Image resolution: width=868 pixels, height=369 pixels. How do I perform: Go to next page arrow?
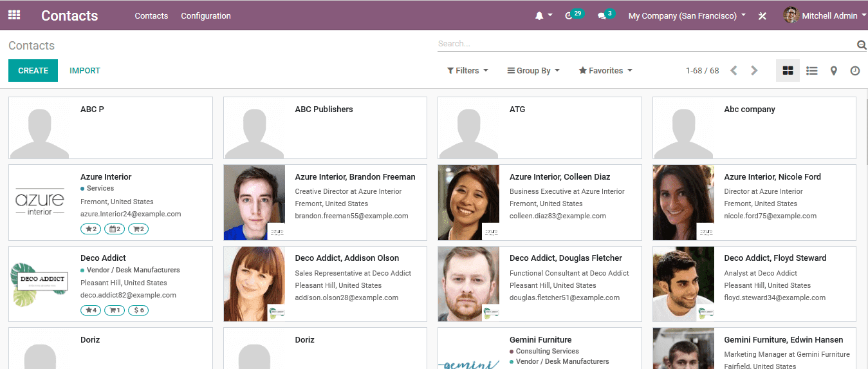(754, 71)
